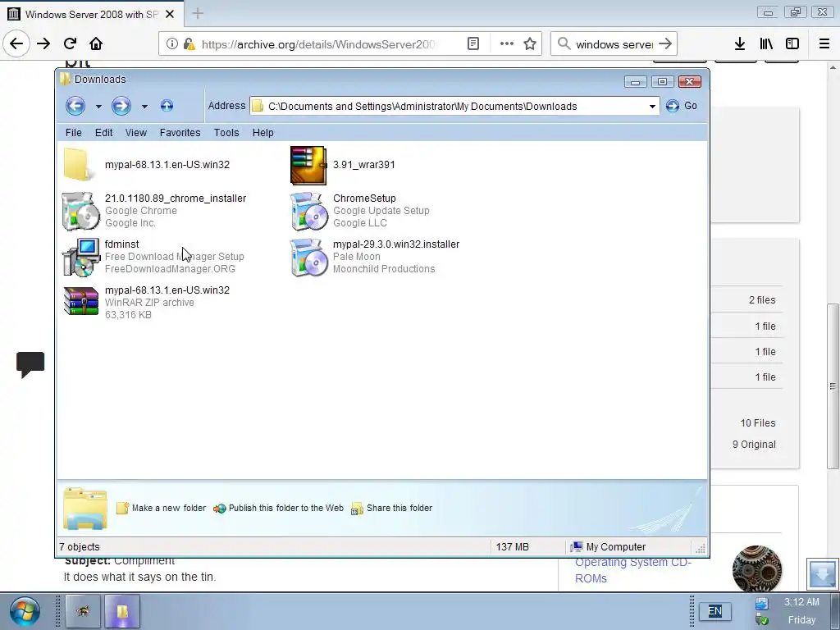Viewport: 840px width, 630px height.
Task: Select the mypal-29.3.0.win32.installer icon
Action: [x=309, y=258]
